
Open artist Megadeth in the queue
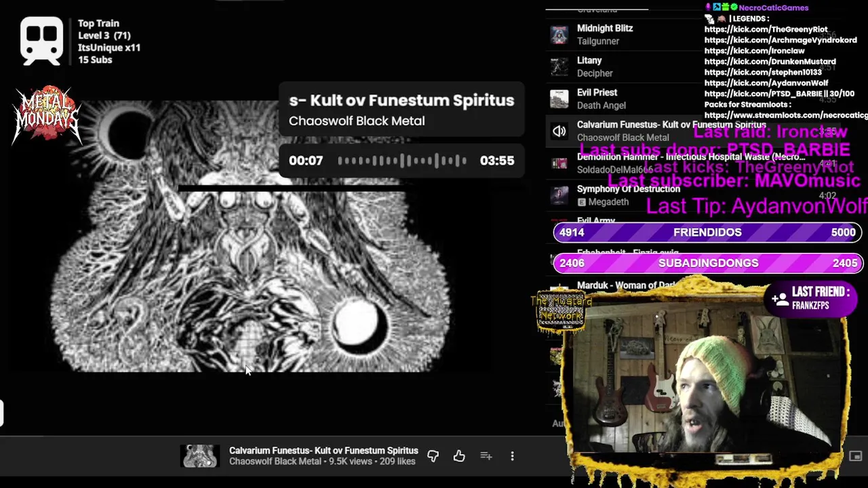[x=608, y=202]
